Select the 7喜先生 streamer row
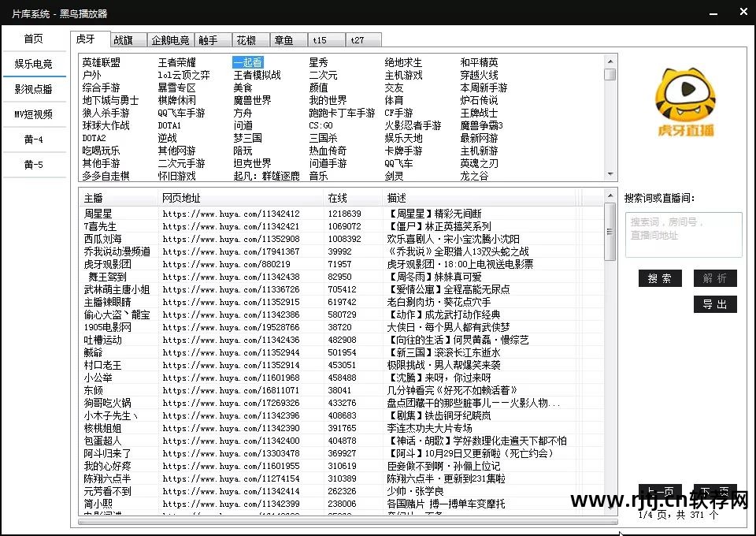756x536 pixels. 342,226
